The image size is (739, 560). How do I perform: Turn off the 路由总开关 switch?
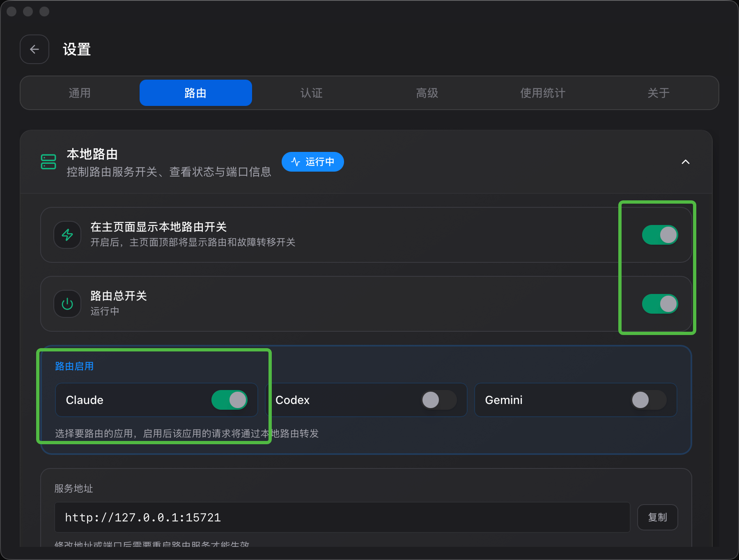click(660, 304)
